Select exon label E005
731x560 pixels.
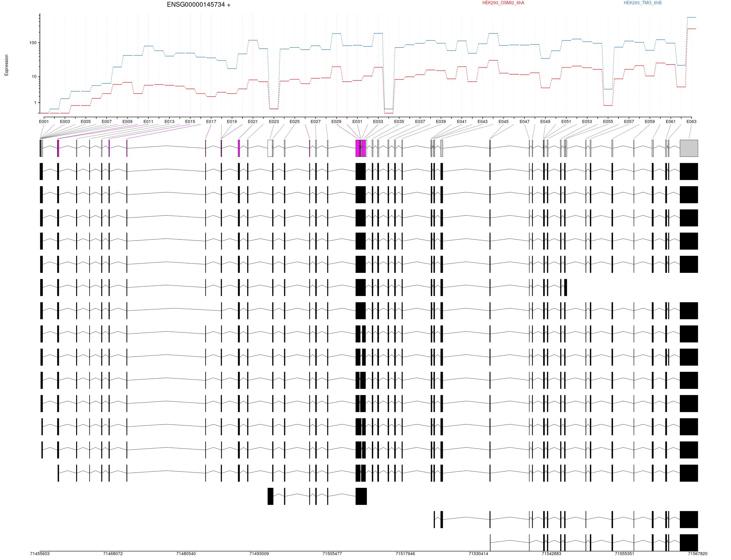point(86,122)
